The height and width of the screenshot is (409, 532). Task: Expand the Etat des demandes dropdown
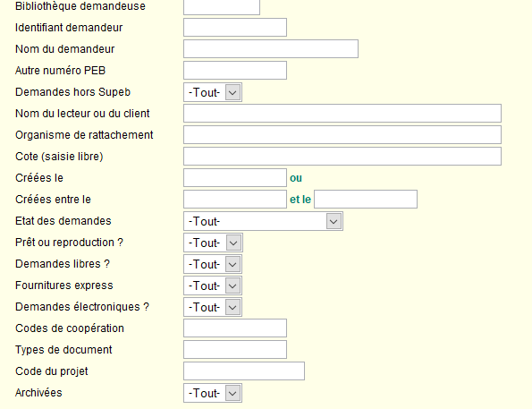click(263, 221)
